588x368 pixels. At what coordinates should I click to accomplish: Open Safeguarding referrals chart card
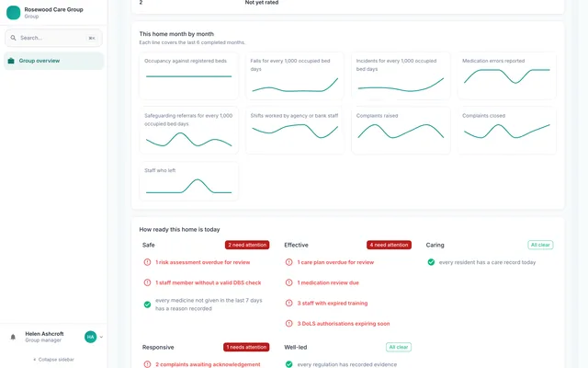click(188, 131)
